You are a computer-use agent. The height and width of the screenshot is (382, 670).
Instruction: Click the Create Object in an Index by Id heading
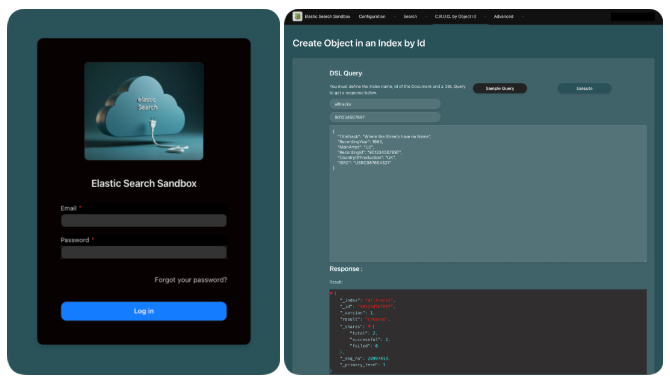coord(359,43)
